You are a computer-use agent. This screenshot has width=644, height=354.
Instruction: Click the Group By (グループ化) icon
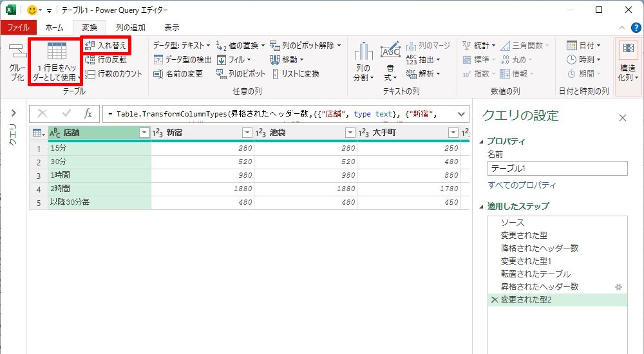[17, 53]
